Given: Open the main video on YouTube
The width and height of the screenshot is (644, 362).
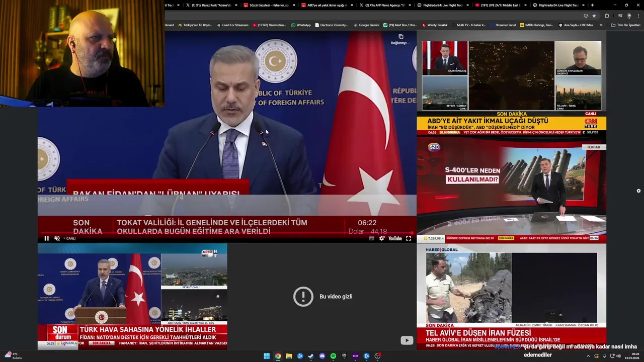Looking at the screenshot, I should click(x=395, y=238).
